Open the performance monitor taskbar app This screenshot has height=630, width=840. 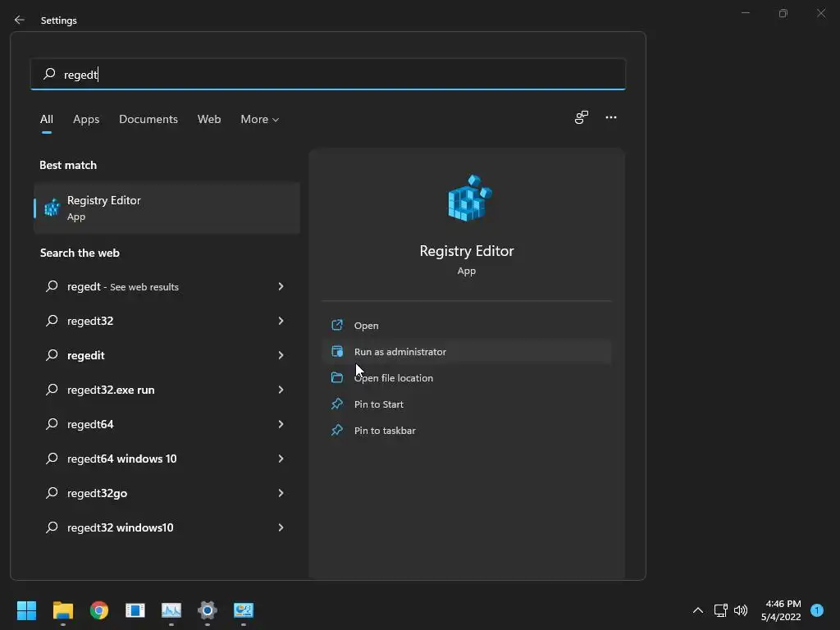171,610
